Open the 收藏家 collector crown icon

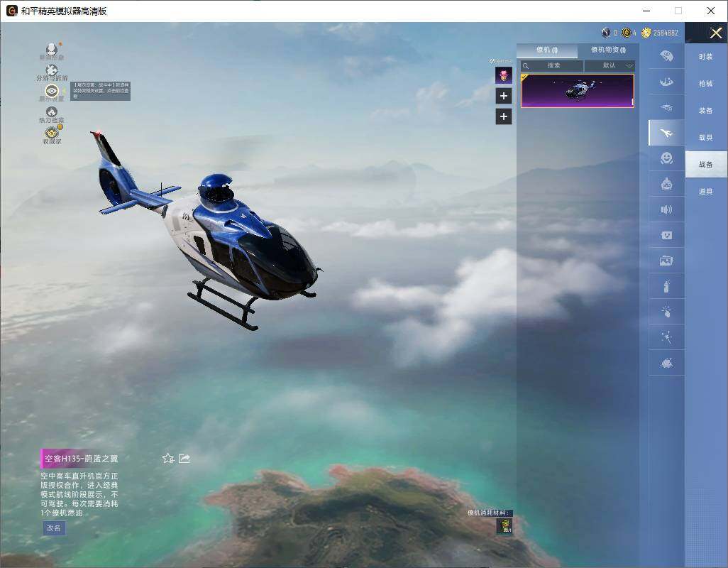(52, 133)
